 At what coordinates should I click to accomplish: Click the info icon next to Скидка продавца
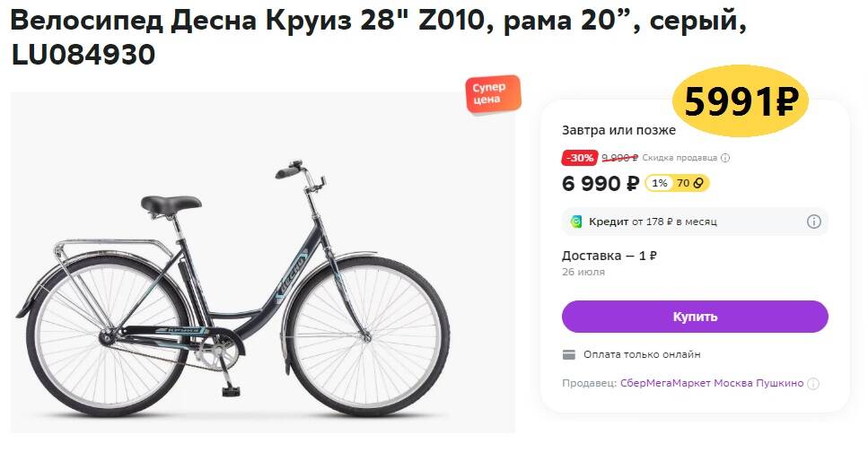click(x=725, y=158)
